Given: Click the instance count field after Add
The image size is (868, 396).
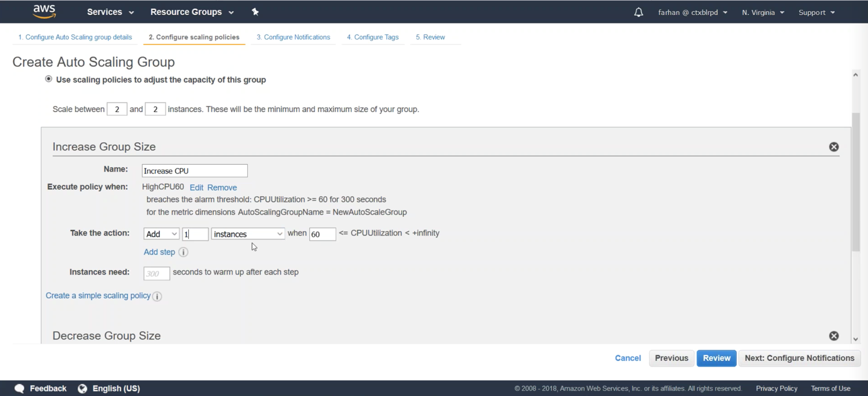Looking at the screenshot, I should (x=195, y=234).
